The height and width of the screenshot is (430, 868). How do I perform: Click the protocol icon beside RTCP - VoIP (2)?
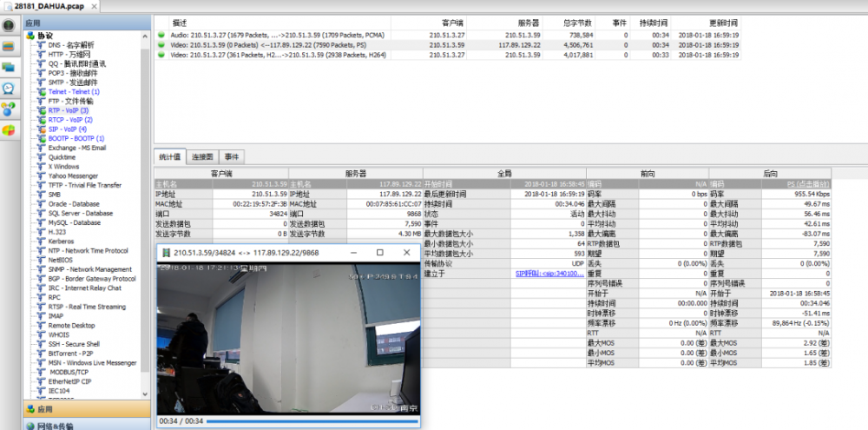42,120
